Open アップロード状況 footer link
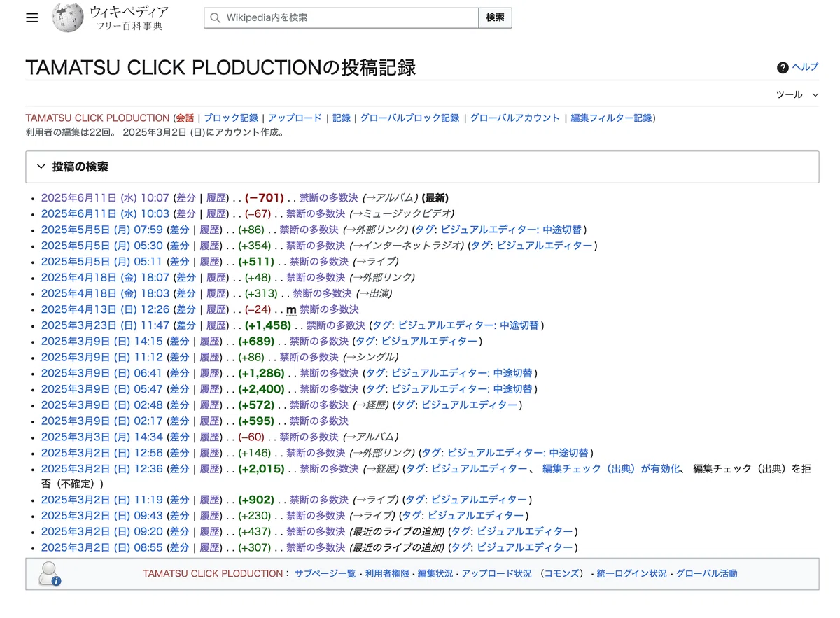Viewport: 840px width, 618px height. click(496, 574)
